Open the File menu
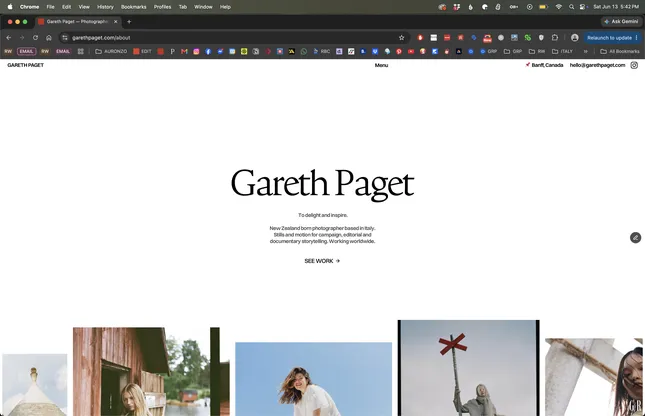The width and height of the screenshot is (645, 416). (x=50, y=7)
